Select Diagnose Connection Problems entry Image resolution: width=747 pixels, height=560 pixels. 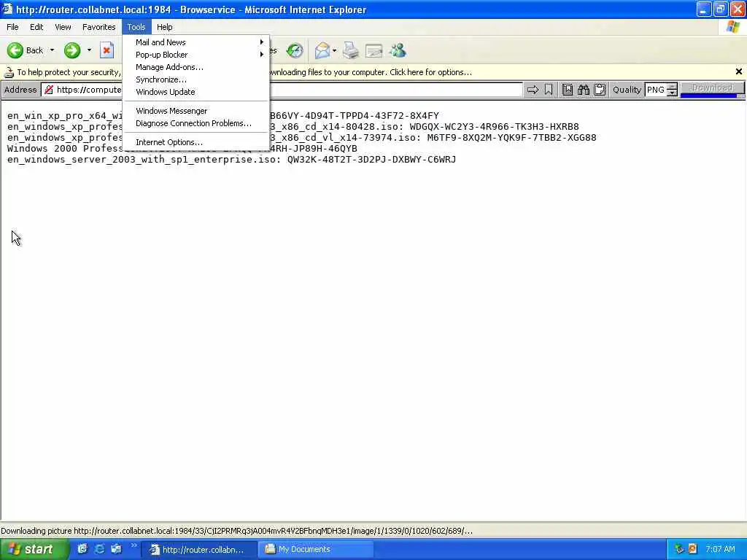click(x=196, y=123)
